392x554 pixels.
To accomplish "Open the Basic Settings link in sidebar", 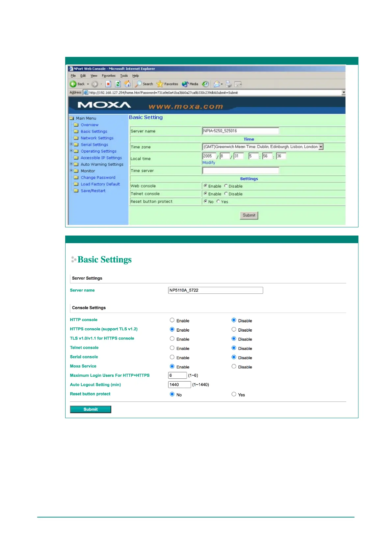I will 94,132.
